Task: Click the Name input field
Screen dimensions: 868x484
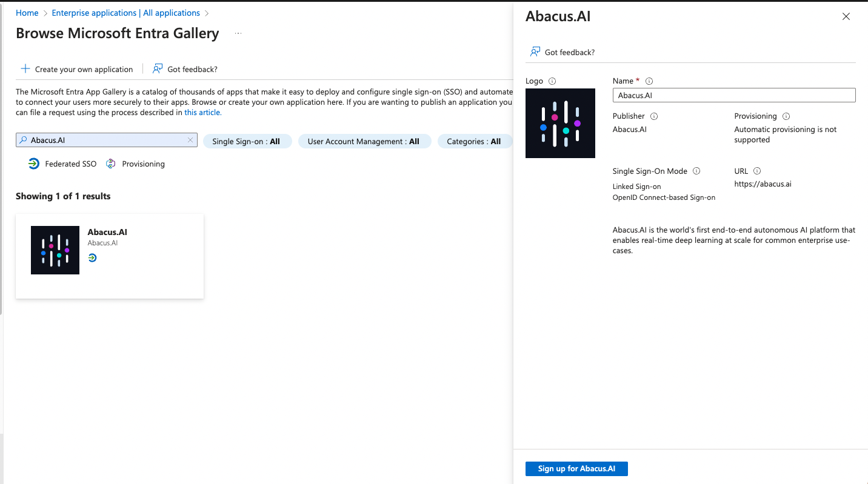Action: (734, 95)
